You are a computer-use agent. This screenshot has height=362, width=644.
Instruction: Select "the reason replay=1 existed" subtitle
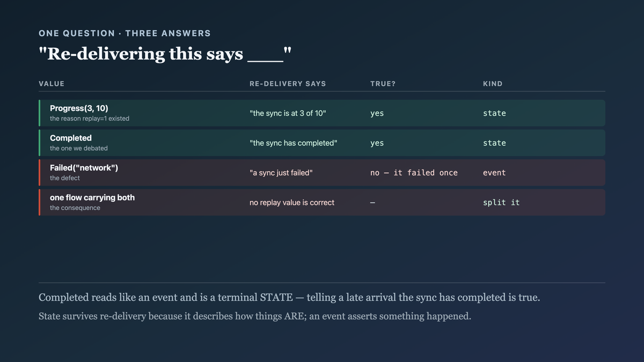pos(90,119)
